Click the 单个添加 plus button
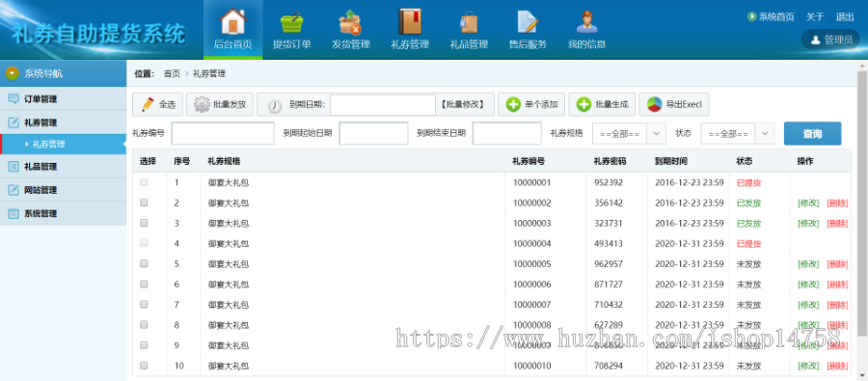Image resolution: width=868 pixels, height=381 pixels. tap(531, 104)
